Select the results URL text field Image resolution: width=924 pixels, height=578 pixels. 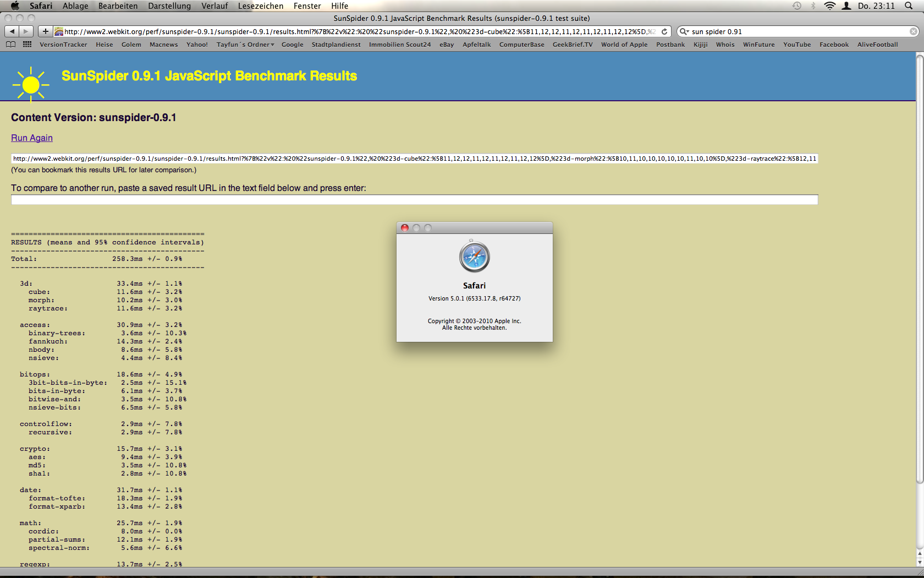tap(414, 159)
